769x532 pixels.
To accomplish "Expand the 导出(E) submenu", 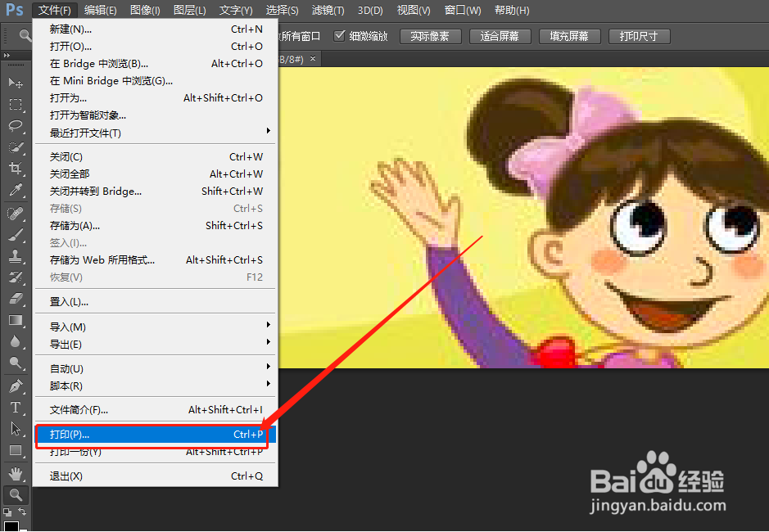I will coord(155,344).
